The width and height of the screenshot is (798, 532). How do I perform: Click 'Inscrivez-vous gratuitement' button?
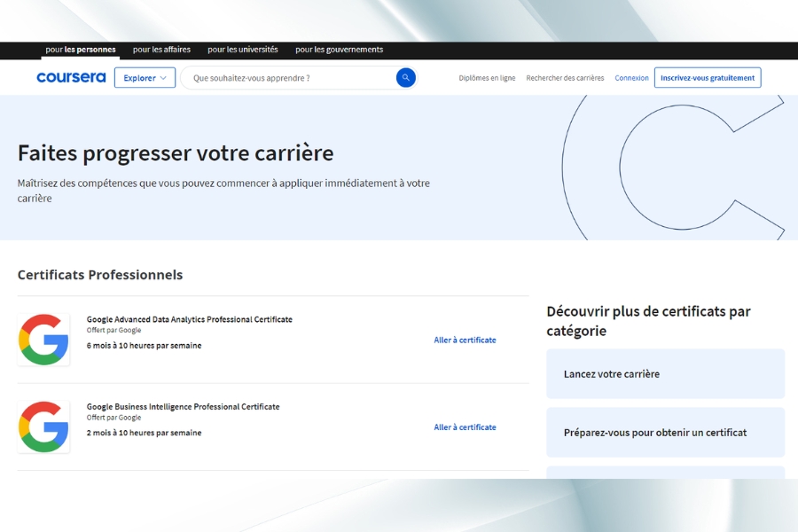(x=708, y=78)
